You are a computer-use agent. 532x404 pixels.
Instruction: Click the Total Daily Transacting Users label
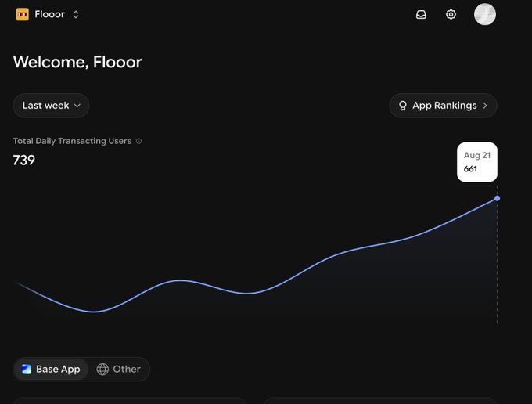72,141
